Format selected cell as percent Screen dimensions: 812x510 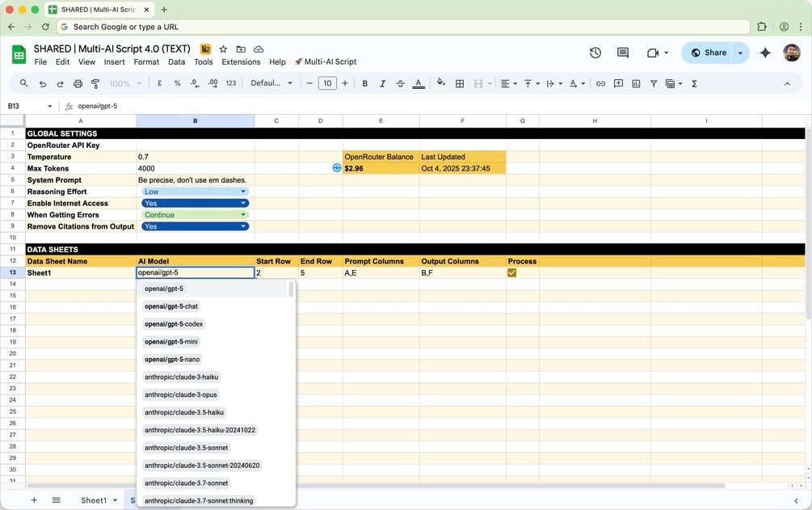click(x=177, y=83)
